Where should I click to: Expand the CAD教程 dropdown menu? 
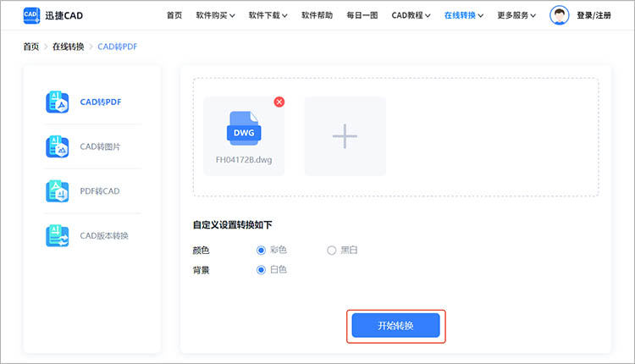click(x=411, y=15)
